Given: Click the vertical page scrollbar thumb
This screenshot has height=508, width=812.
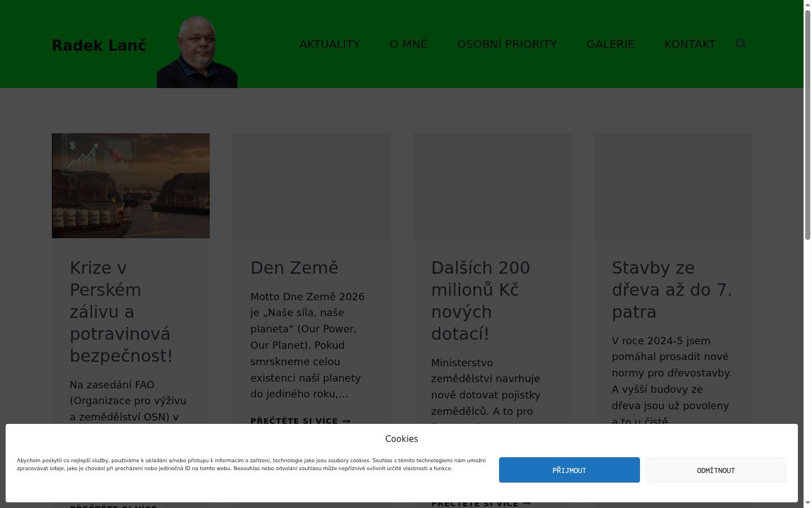Looking at the screenshot, I should click(x=807, y=124).
